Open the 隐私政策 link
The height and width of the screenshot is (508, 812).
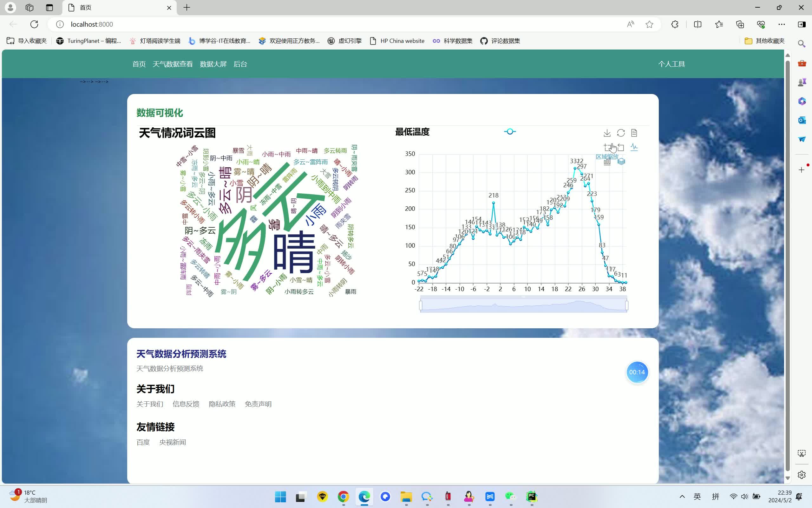click(222, 404)
